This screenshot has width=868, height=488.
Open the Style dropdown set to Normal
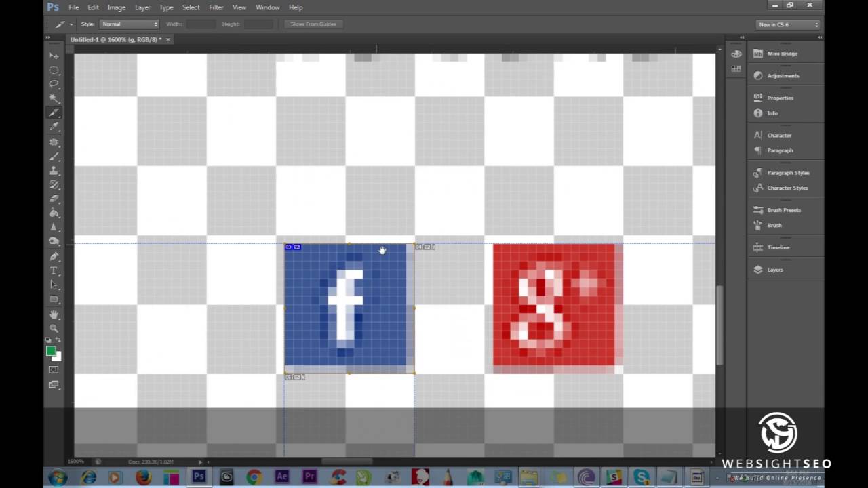130,24
